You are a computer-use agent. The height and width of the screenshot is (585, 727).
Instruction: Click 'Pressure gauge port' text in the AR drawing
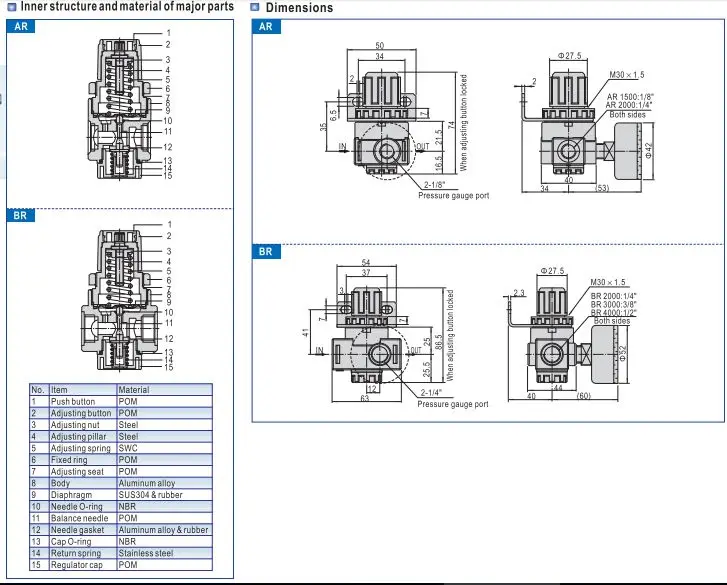453,196
